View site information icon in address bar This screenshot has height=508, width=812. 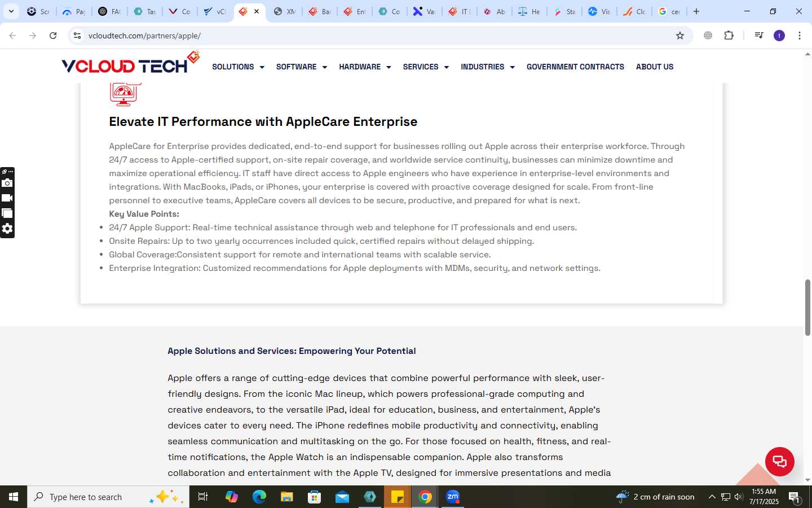77,36
